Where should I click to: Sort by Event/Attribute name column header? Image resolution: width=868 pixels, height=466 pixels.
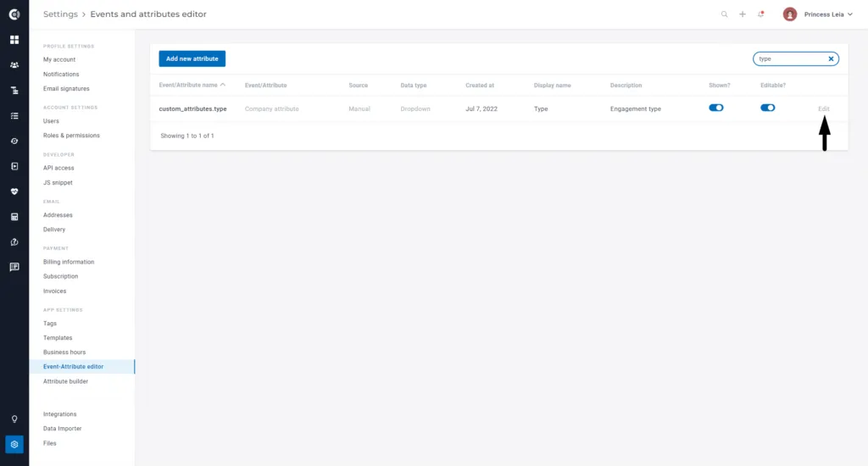coord(192,86)
